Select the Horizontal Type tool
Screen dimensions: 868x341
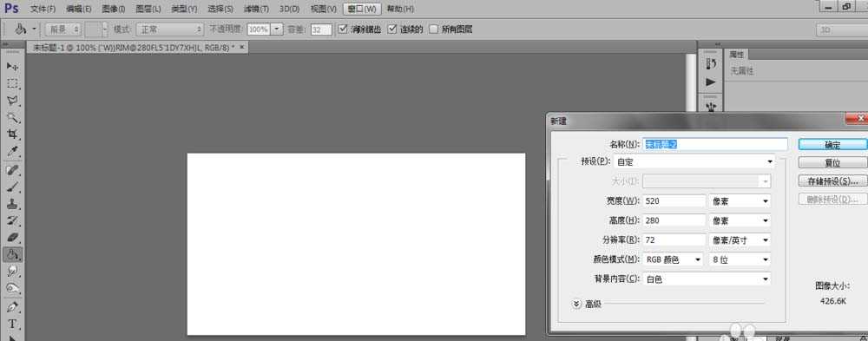point(13,324)
